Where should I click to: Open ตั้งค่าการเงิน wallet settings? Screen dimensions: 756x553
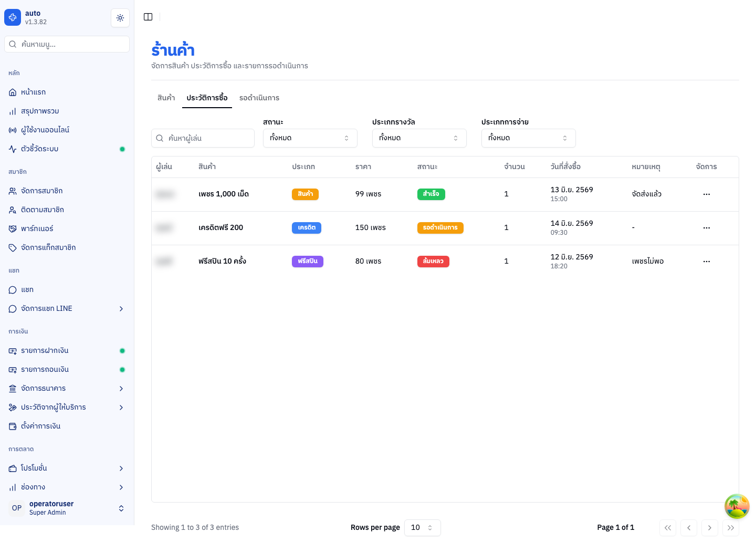click(x=67, y=426)
